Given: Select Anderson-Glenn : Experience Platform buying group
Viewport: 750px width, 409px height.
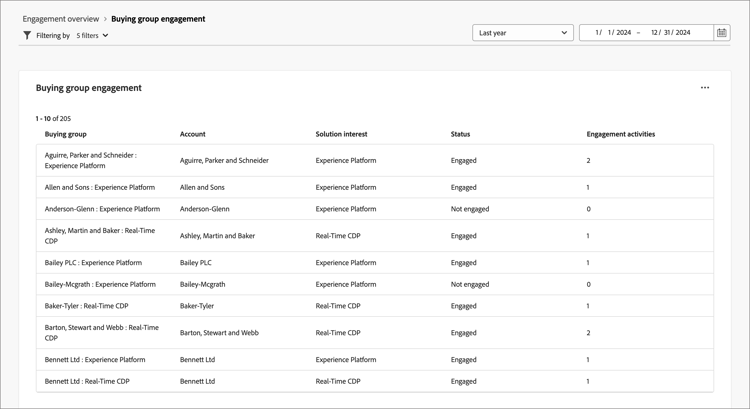Looking at the screenshot, I should point(102,209).
